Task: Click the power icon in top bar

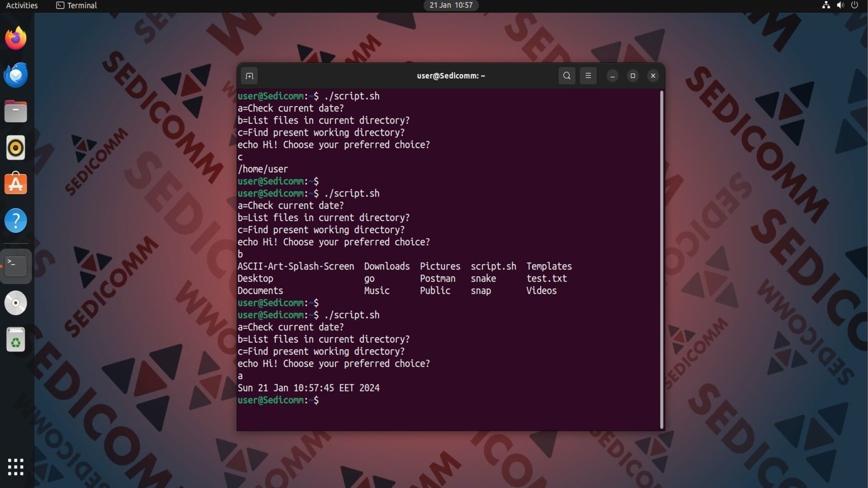Action: [854, 5]
